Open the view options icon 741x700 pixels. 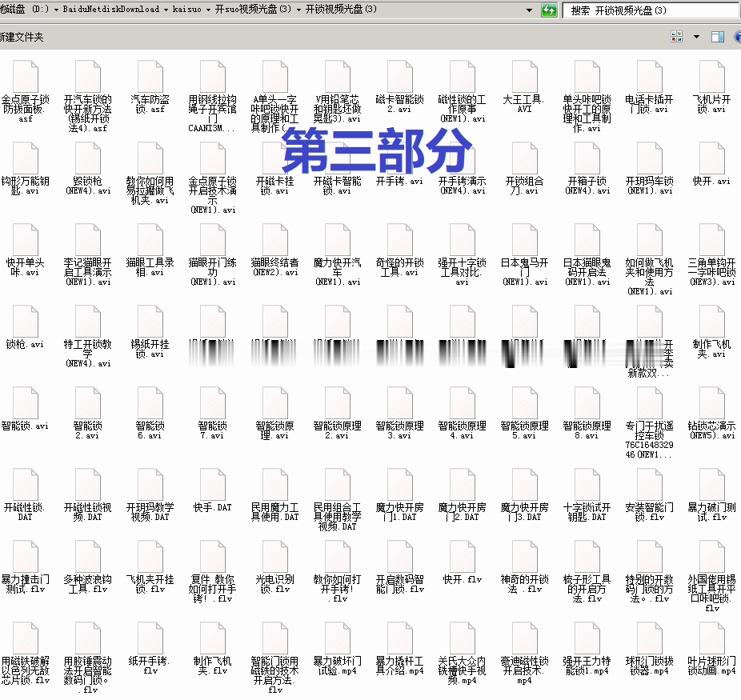pyautogui.click(x=676, y=36)
